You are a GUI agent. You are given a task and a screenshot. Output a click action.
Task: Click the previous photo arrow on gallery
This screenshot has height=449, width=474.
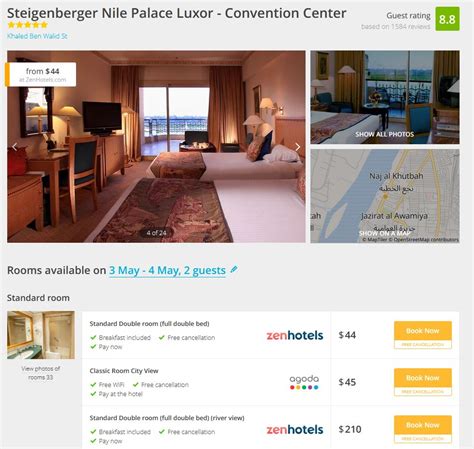point(15,147)
